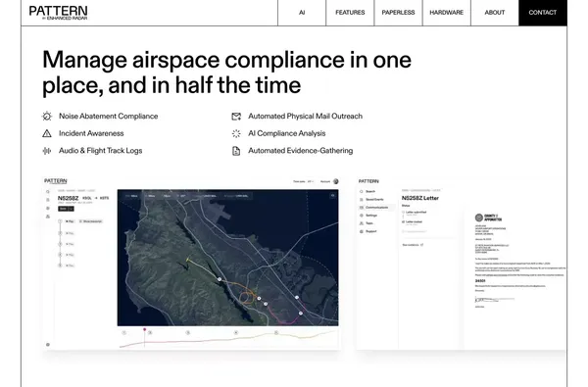Image resolution: width=588 pixels, height=387 pixels.
Task: Open the FEATURES nav item
Action: pyautogui.click(x=350, y=13)
